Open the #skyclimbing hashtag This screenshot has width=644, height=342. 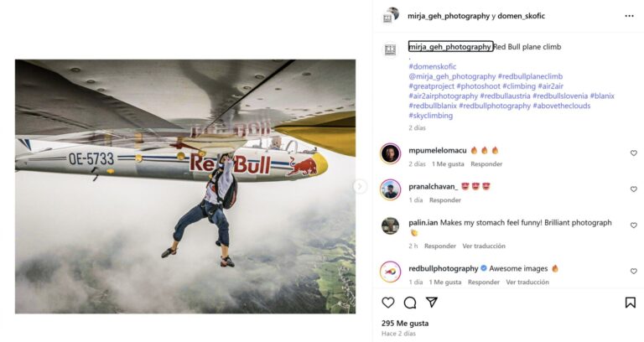pyautogui.click(x=432, y=116)
